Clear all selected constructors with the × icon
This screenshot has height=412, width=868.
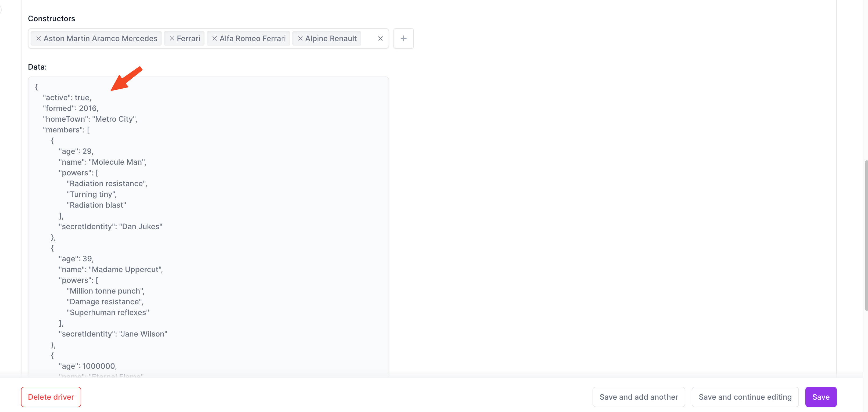[381, 38]
